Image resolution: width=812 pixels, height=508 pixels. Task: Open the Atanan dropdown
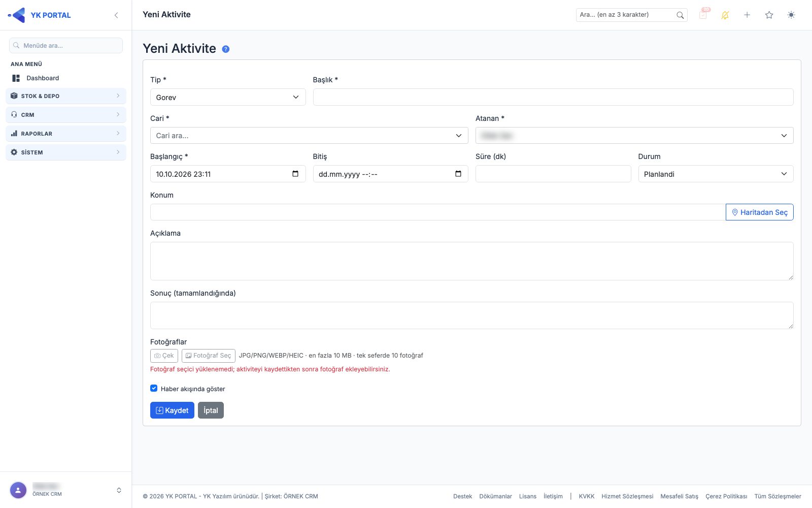(634, 136)
